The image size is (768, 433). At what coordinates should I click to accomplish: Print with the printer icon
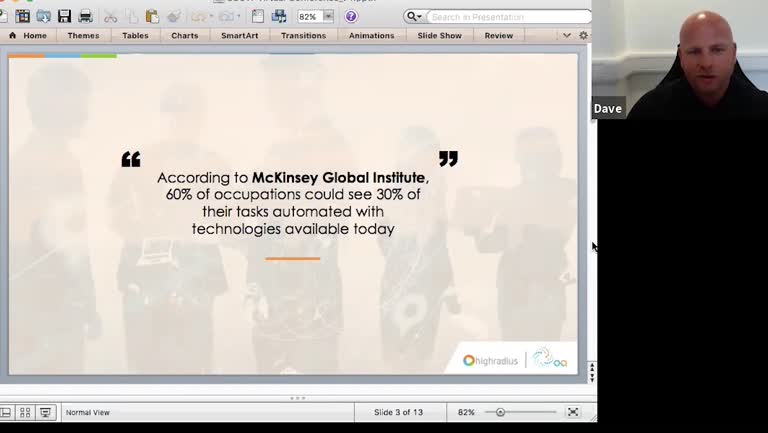click(x=85, y=16)
